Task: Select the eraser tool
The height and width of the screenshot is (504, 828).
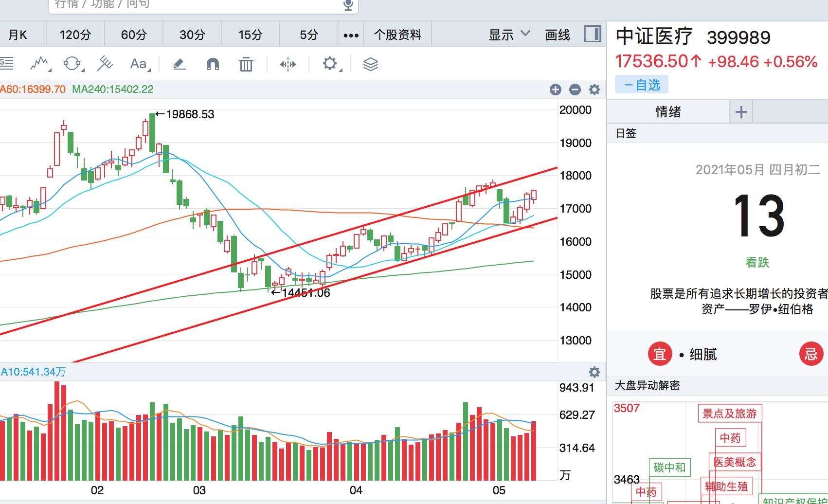Action: coord(180,64)
